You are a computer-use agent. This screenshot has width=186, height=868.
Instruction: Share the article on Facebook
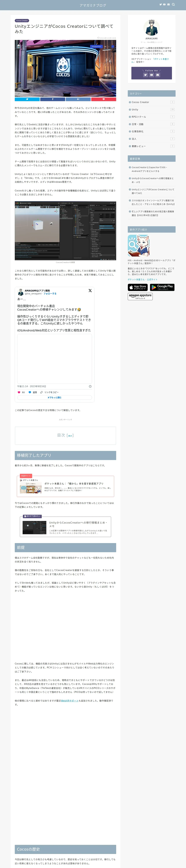click(x=53, y=99)
